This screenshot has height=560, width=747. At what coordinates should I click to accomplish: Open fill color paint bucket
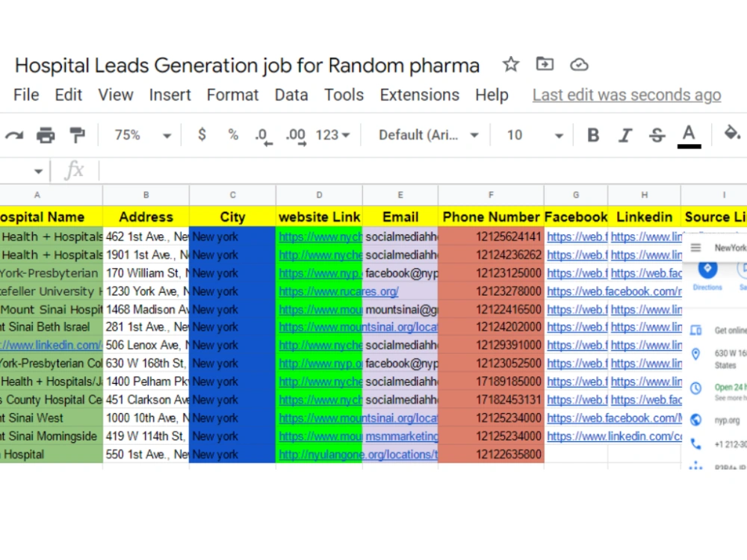(x=731, y=133)
